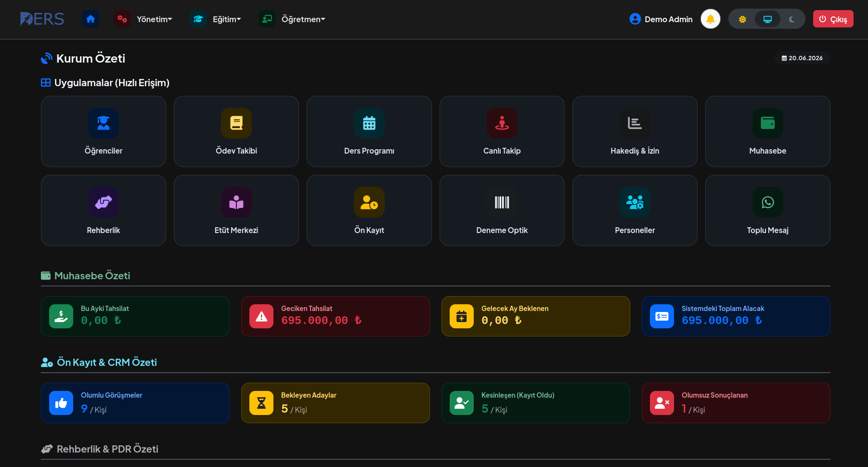Open the Ders Programı calendar icon

[369, 123]
